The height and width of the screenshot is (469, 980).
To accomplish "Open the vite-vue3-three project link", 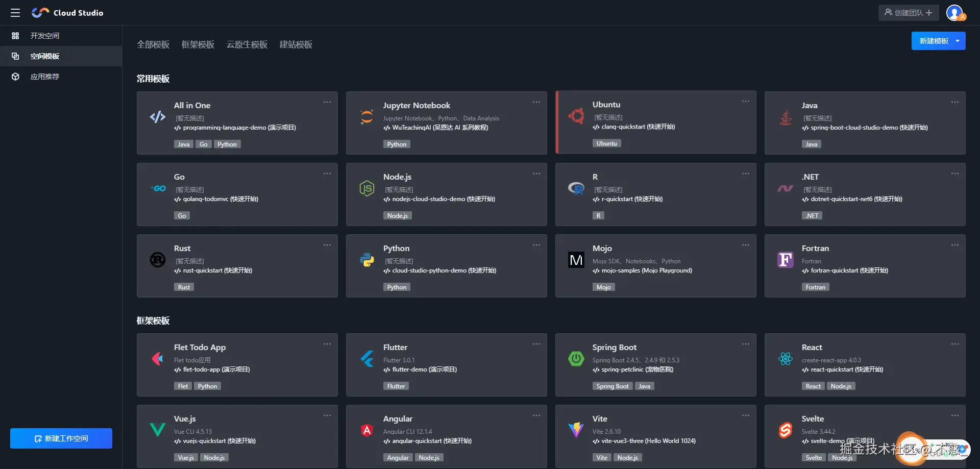I will 644,441.
